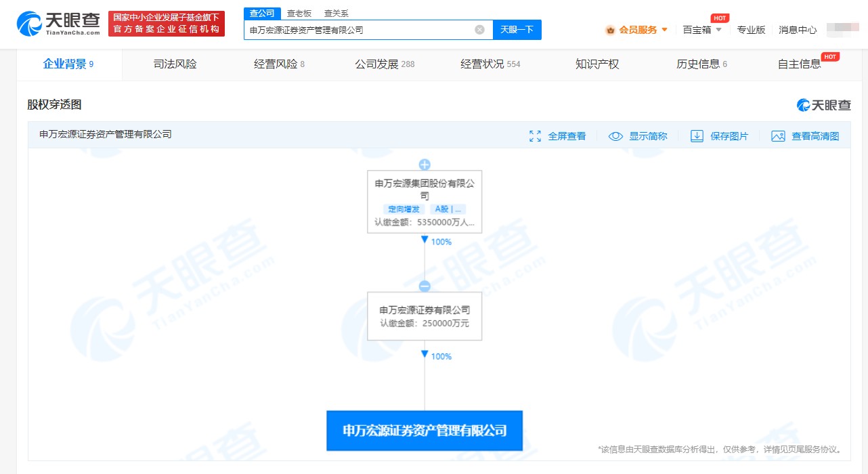Click the 保存图片 download icon

tap(697, 136)
